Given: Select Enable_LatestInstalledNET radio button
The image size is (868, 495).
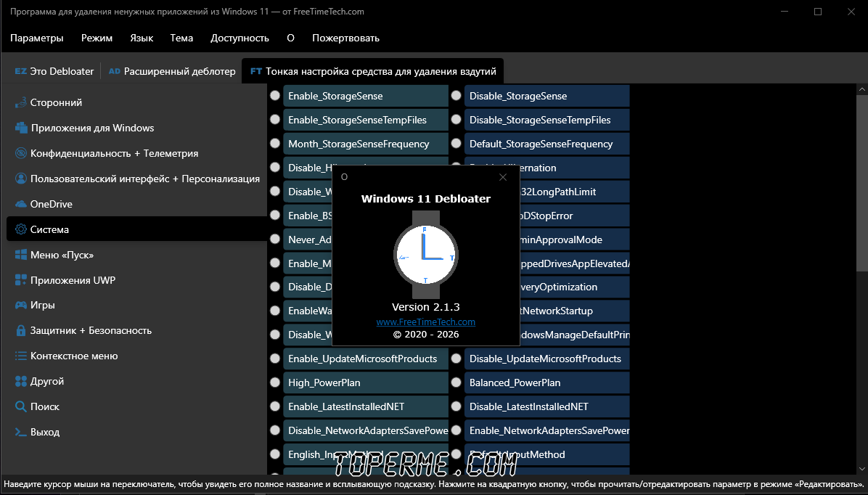Looking at the screenshot, I should (274, 406).
